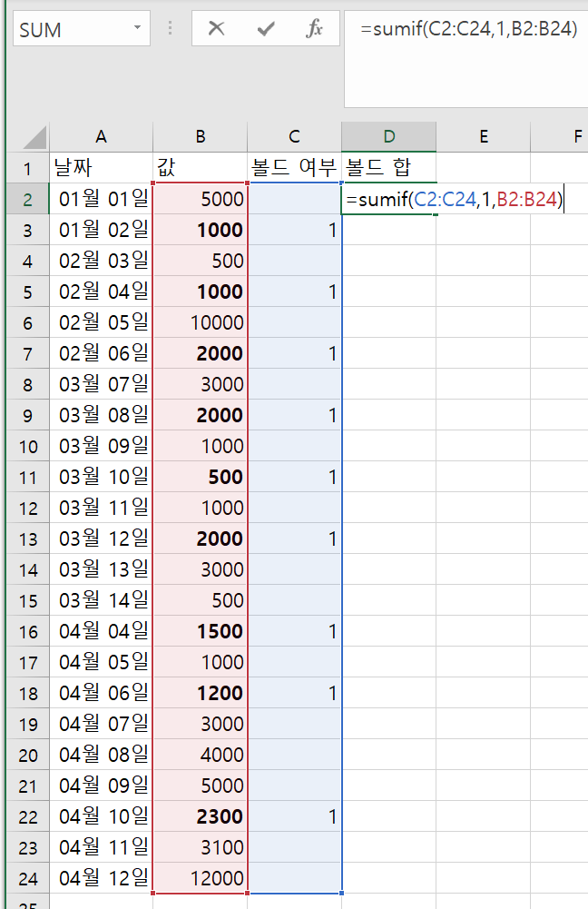
Task: Click bold value 1200 in row 18
Action: [200, 694]
